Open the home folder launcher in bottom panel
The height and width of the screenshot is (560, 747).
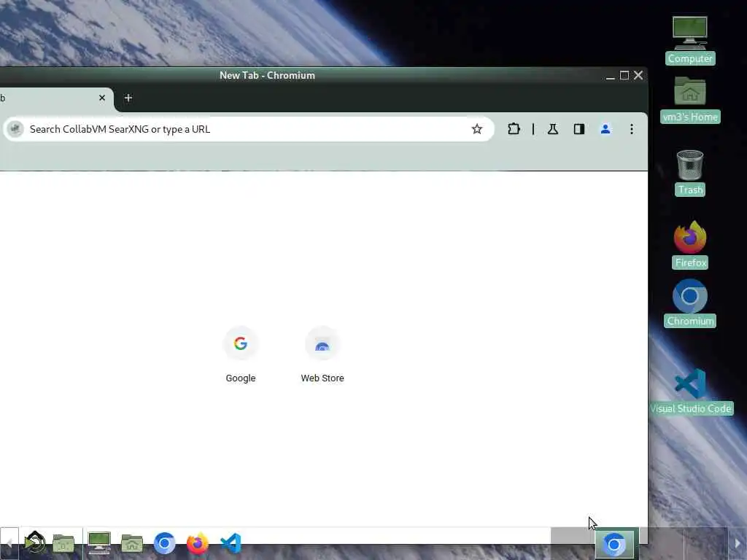[x=132, y=542]
